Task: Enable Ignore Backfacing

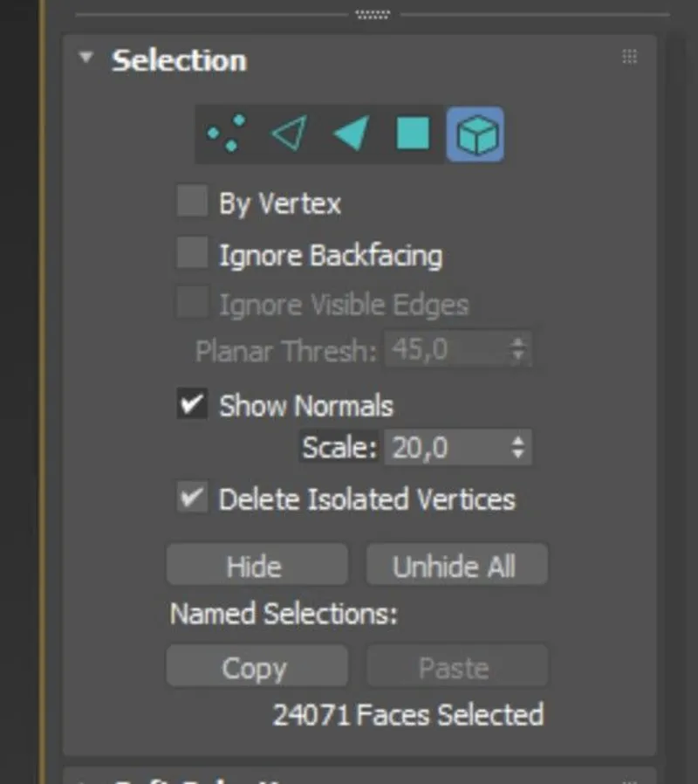Action: [x=191, y=252]
